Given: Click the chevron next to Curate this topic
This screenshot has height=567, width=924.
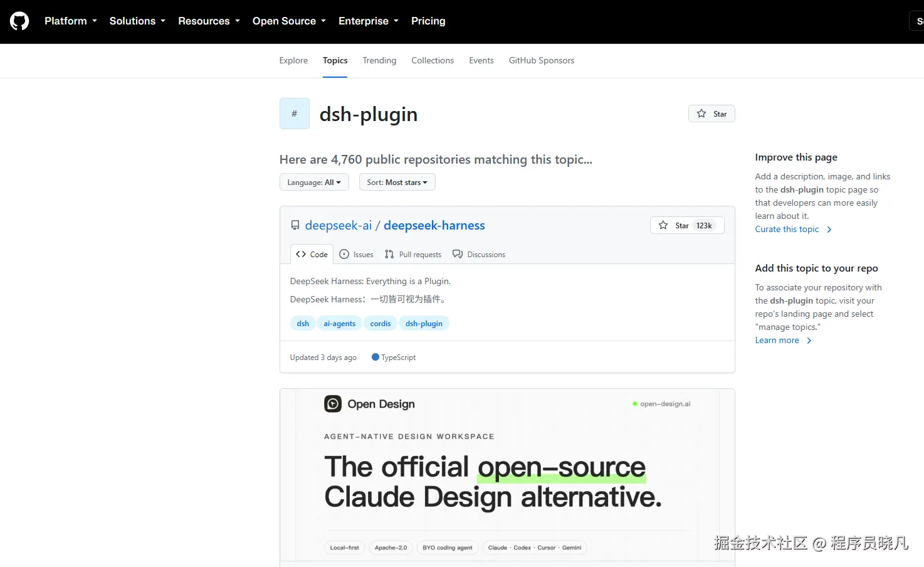Looking at the screenshot, I should tap(829, 230).
